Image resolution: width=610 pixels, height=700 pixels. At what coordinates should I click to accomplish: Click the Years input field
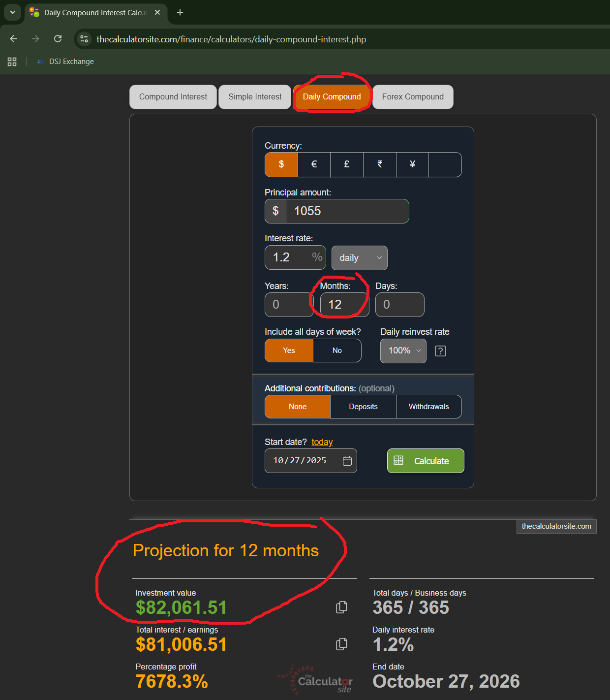(x=289, y=305)
